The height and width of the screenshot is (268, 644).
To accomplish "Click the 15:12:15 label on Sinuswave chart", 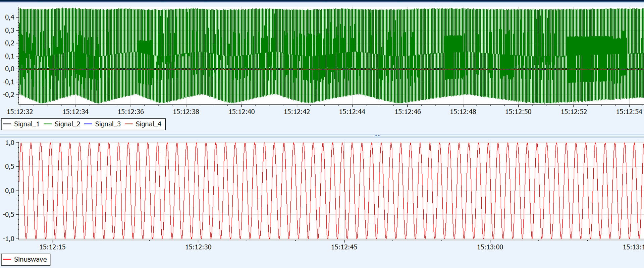I will point(52,247).
